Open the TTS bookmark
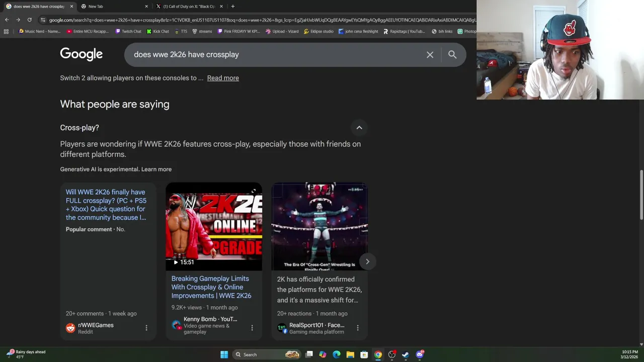The image size is (644, 362). [181, 31]
